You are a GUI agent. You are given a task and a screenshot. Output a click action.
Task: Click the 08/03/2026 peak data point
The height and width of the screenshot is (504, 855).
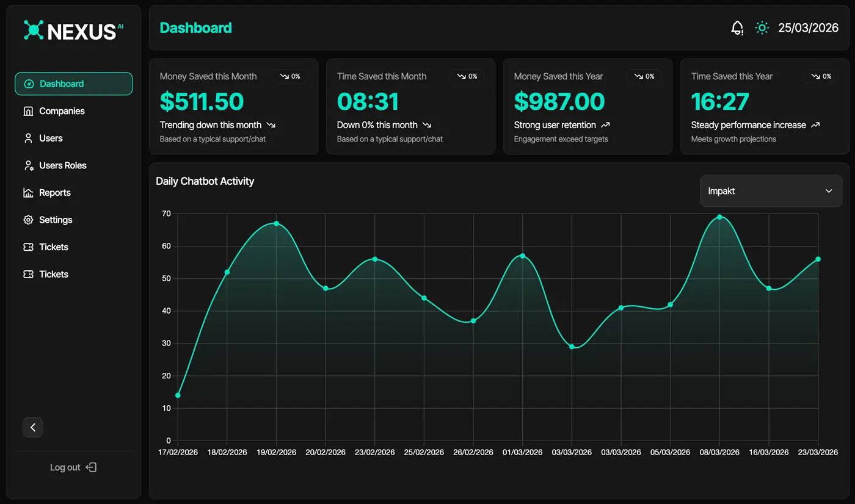[x=719, y=217]
